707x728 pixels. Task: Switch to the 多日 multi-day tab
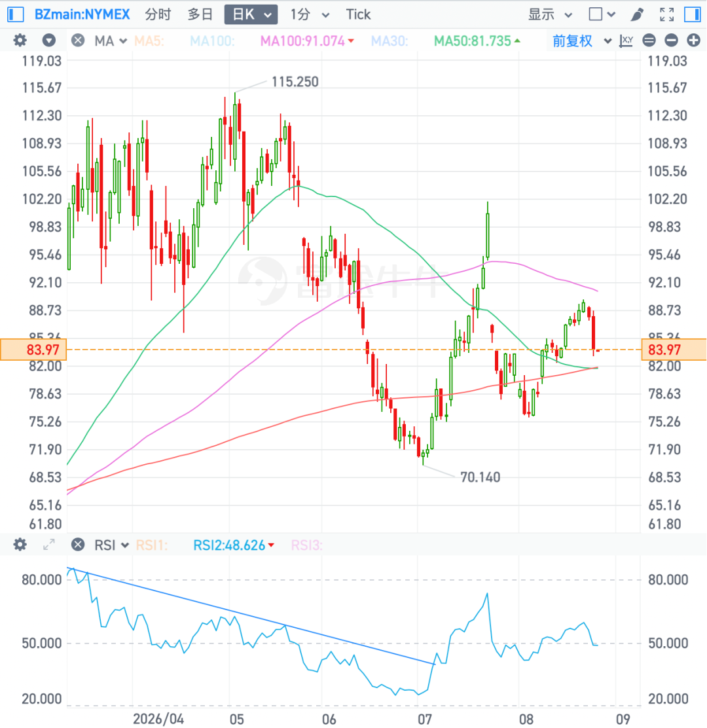click(200, 14)
